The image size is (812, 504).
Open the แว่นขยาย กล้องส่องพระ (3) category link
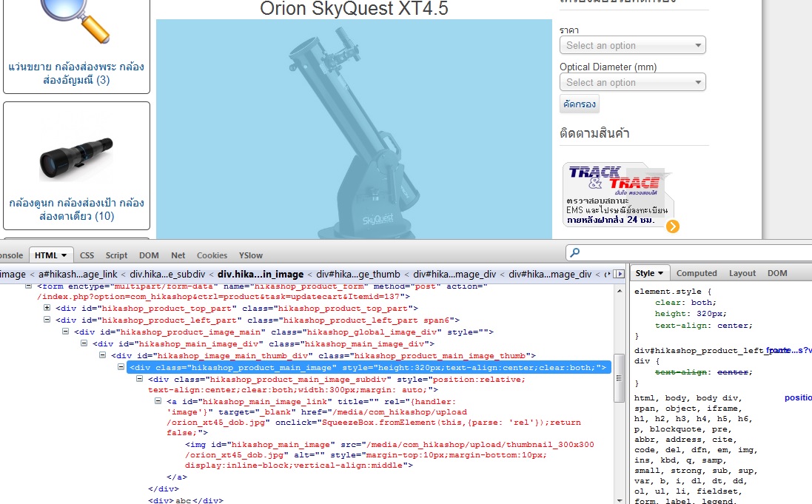[76, 73]
